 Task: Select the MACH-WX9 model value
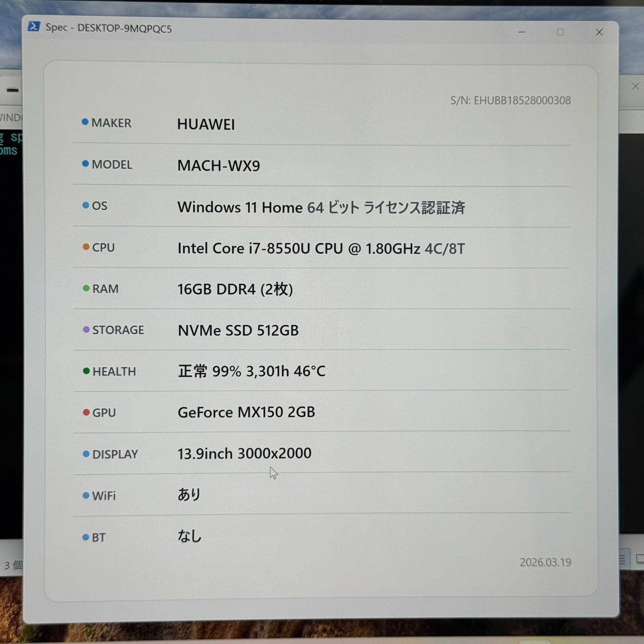click(219, 166)
